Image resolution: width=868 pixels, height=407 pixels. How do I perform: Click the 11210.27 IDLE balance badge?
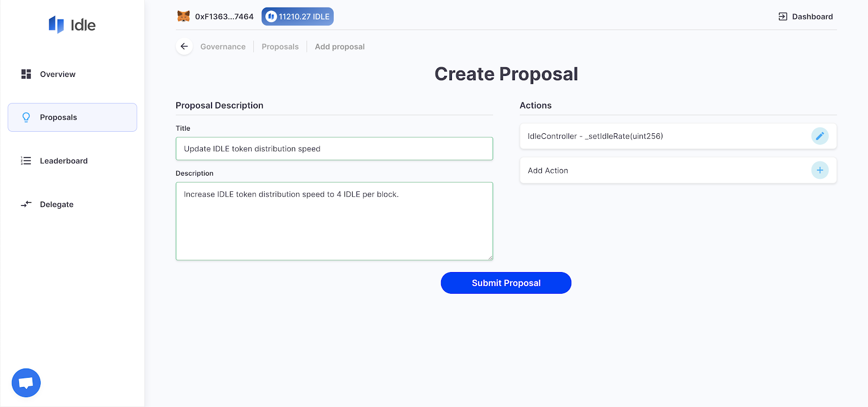(x=297, y=16)
